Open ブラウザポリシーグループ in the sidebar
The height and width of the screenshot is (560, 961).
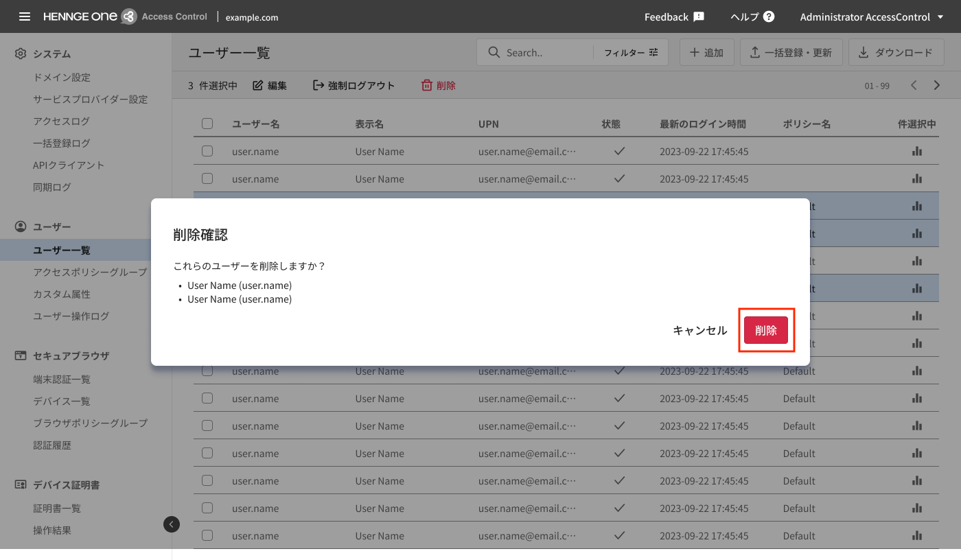pyautogui.click(x=90, y=423)
